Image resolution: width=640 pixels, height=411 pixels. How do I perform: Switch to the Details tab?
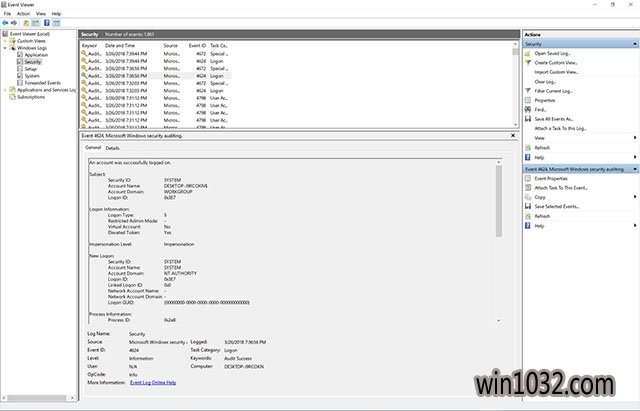[112, 148]
